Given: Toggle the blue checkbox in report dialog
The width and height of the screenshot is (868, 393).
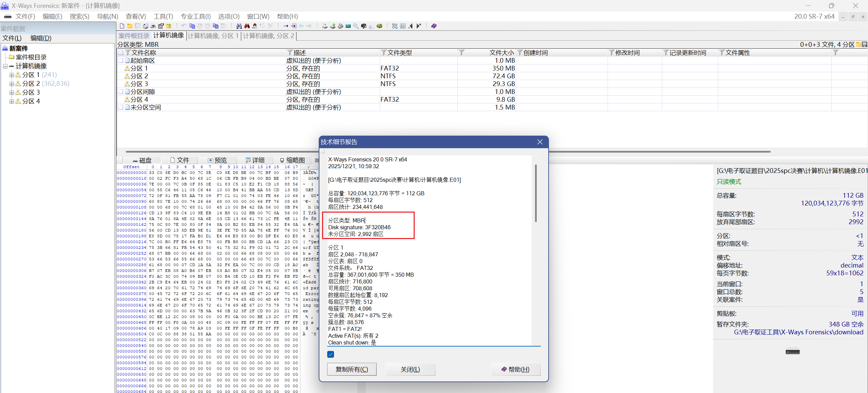Looking at the screenshot, I should (331, 354).
